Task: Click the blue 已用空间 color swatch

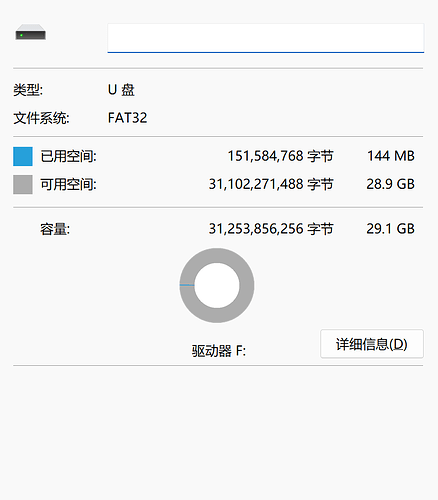Action: coord(23,156)
